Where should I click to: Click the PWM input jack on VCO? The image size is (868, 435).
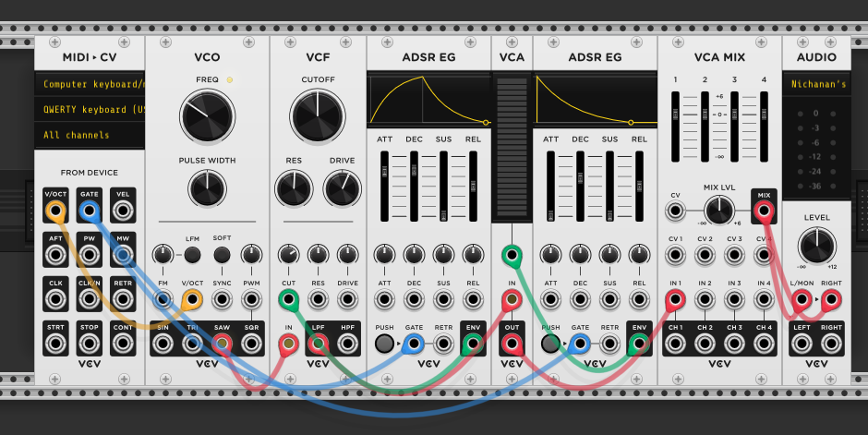(x=251, y=299)
